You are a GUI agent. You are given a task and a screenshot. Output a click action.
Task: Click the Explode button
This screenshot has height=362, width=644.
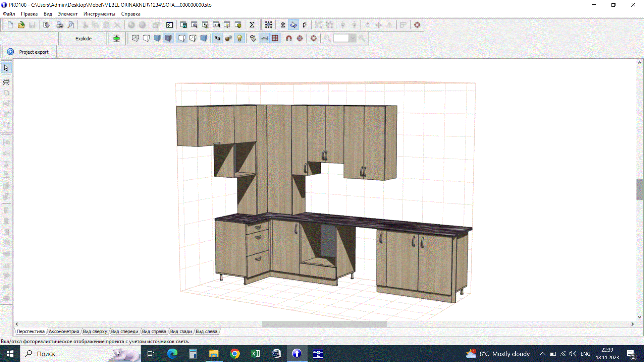[x=83, y=39]
